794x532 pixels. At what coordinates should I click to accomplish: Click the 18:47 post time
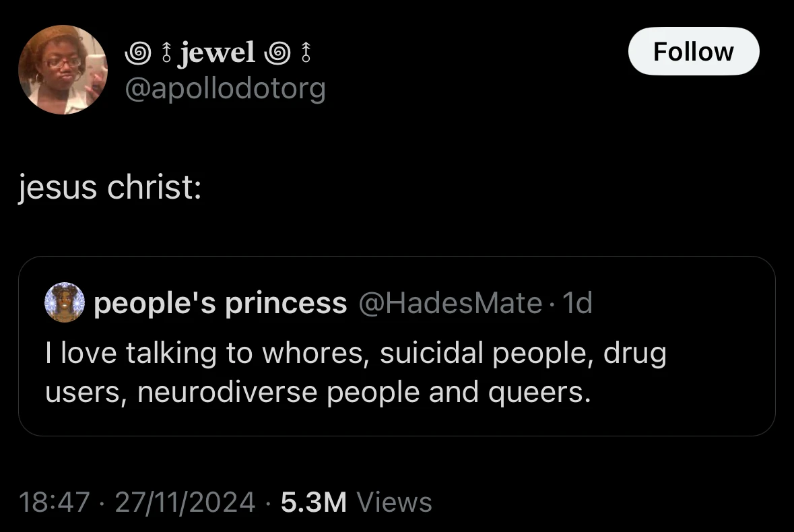click(x=55, y=502)
